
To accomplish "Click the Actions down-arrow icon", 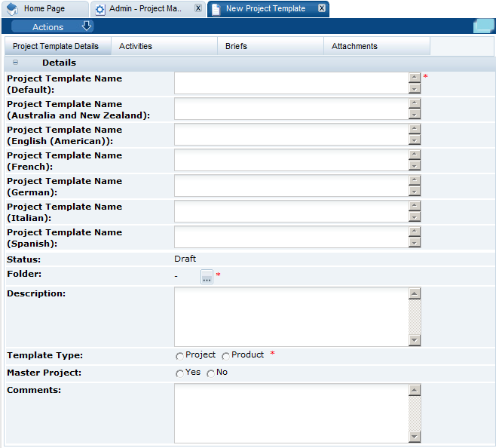I will (x=87, y=26).
